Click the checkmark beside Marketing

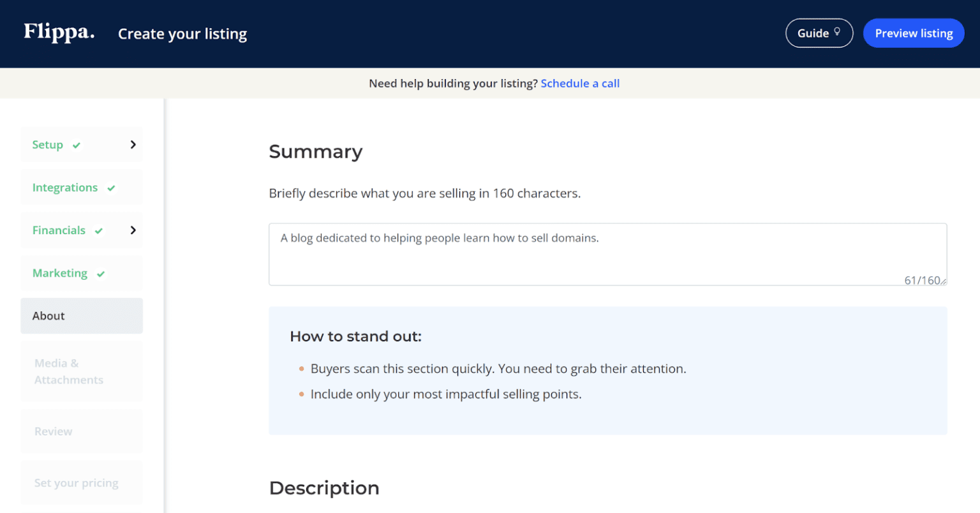tap(101, 273)
